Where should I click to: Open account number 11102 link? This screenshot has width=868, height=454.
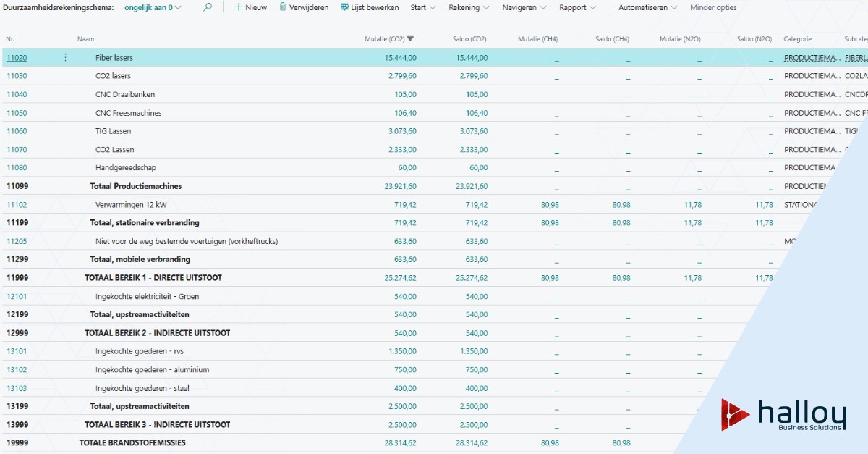click(17, 205)
